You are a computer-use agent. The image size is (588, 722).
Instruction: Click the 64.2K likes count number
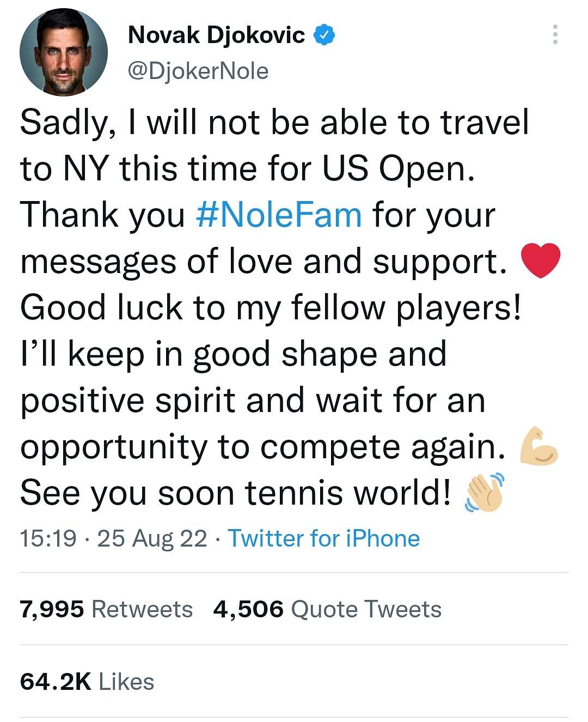tap(56, 681)
